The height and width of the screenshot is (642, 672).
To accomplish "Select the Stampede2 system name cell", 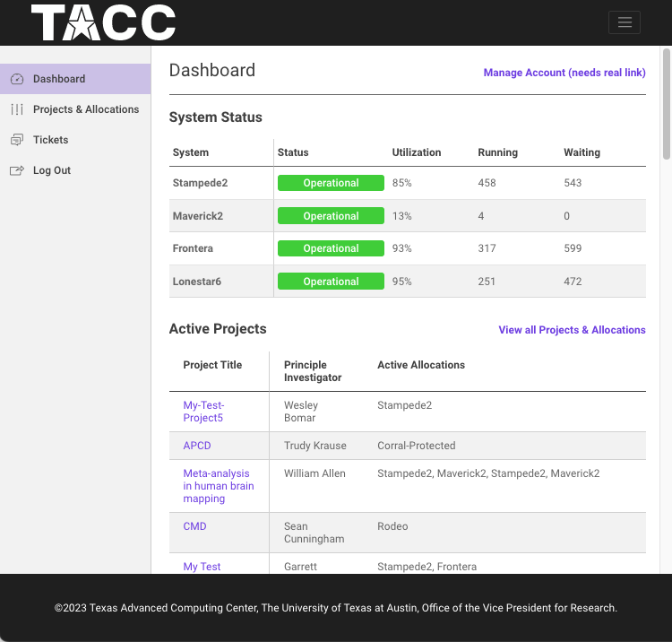I will (x=200, y=183).
